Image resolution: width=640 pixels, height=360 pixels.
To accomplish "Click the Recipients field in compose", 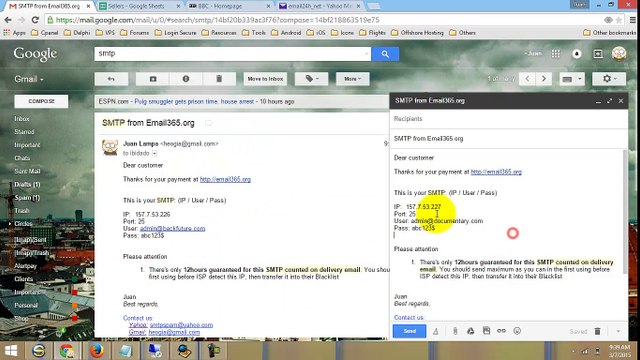I will (x=509, y=119).
